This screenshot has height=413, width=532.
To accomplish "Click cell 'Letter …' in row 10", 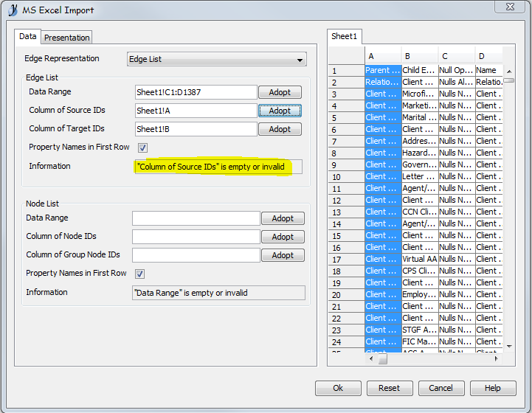I will 420,176.
